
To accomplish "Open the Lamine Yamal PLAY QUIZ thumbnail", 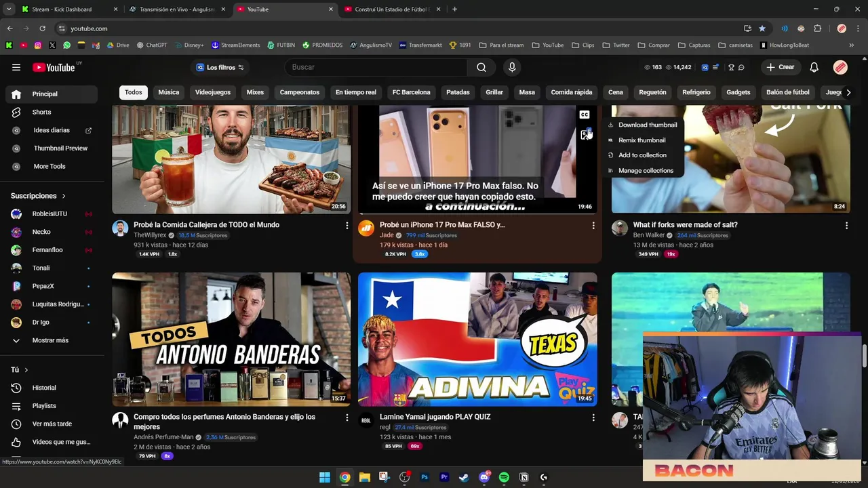I will (477, 340).
